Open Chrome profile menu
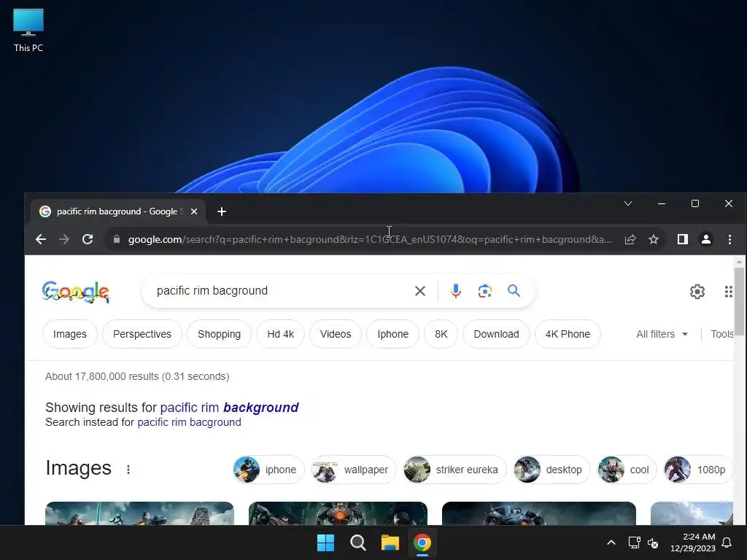The image size is (747, 560). pos(706,239)
